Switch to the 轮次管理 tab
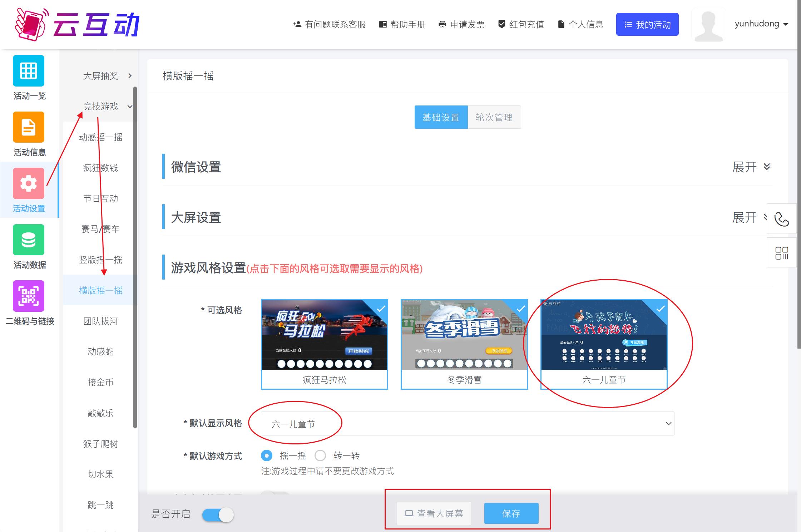801x532 pixels. (x=494, y=117)
